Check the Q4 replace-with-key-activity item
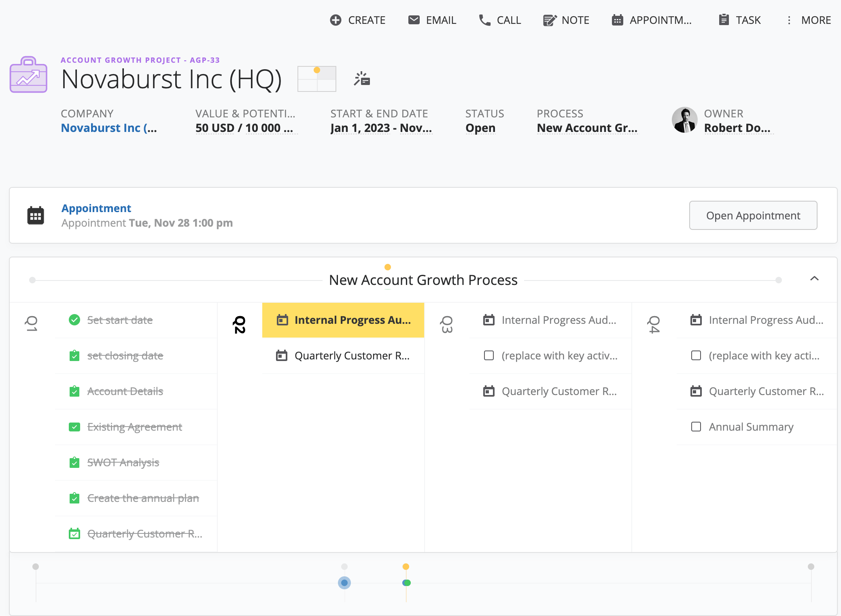The width and height of the screenshot is (841, 616). tap(696, 355)
